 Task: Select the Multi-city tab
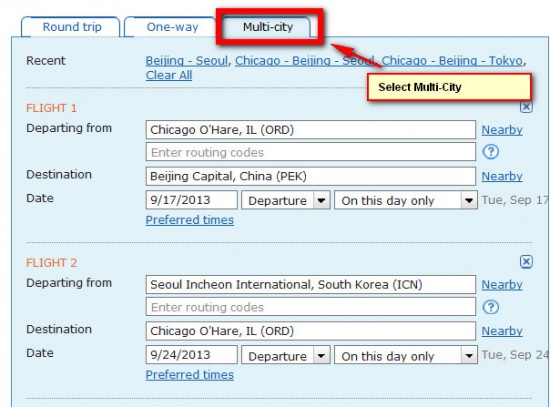point(268,27)
